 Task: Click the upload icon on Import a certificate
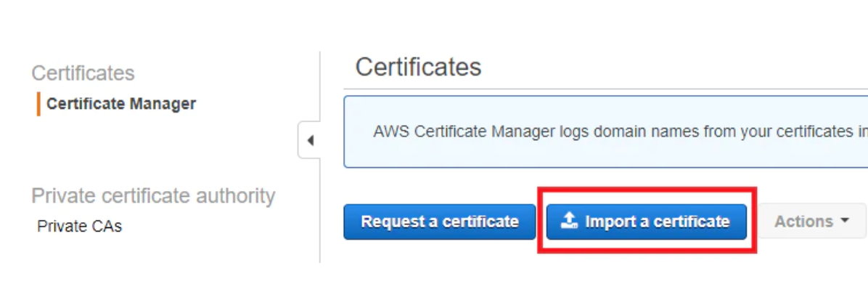569,222
